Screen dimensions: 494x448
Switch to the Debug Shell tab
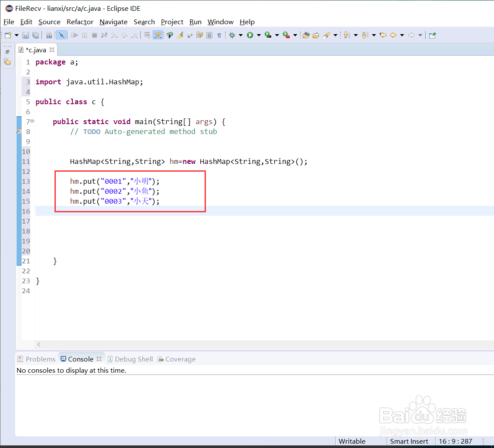tap(130, 359)
